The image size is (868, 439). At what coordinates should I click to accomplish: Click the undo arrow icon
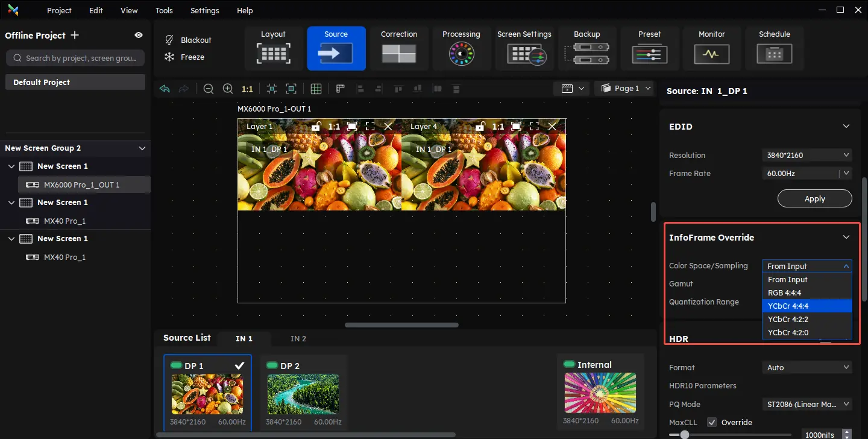(x=165, y=89)
